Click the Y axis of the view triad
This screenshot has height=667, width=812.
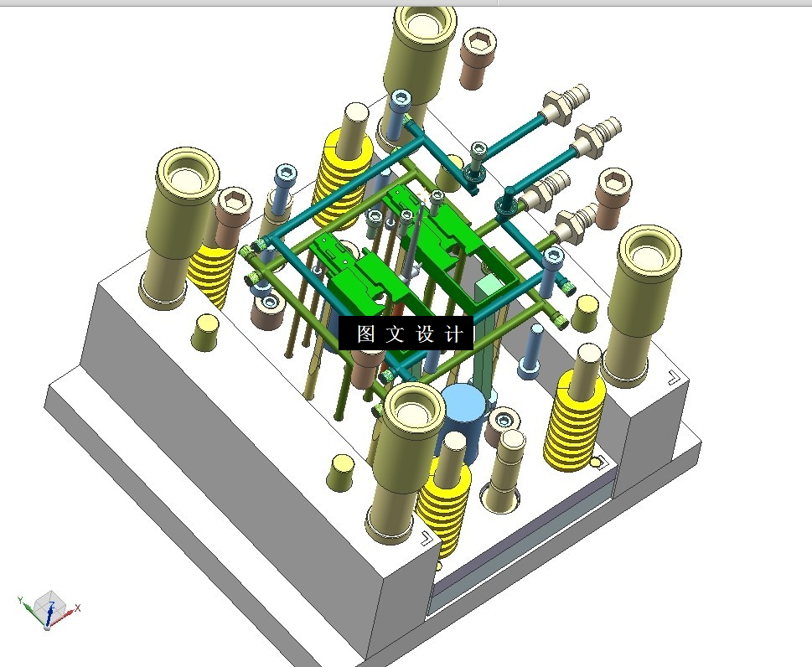30,611
